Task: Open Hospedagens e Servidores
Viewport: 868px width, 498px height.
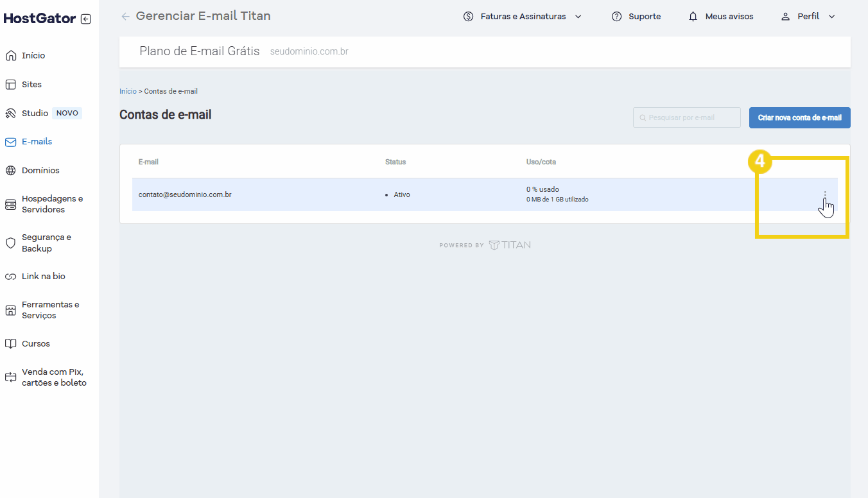Action: (52, 204)
